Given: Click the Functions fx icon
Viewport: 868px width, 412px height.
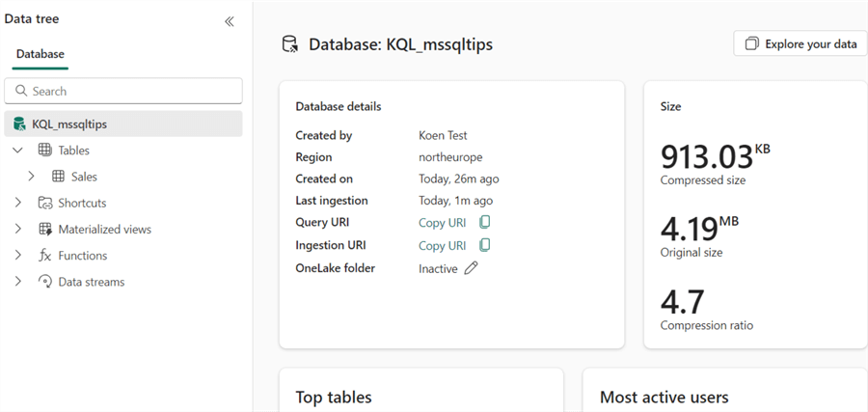Looking at the screenshot, I should click(x=44, y=256).
